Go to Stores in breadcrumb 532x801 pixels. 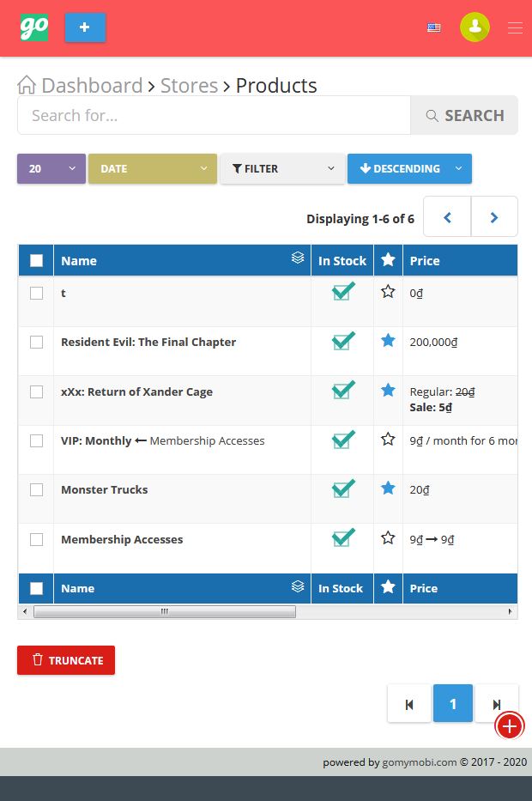[x=189, y=85]
